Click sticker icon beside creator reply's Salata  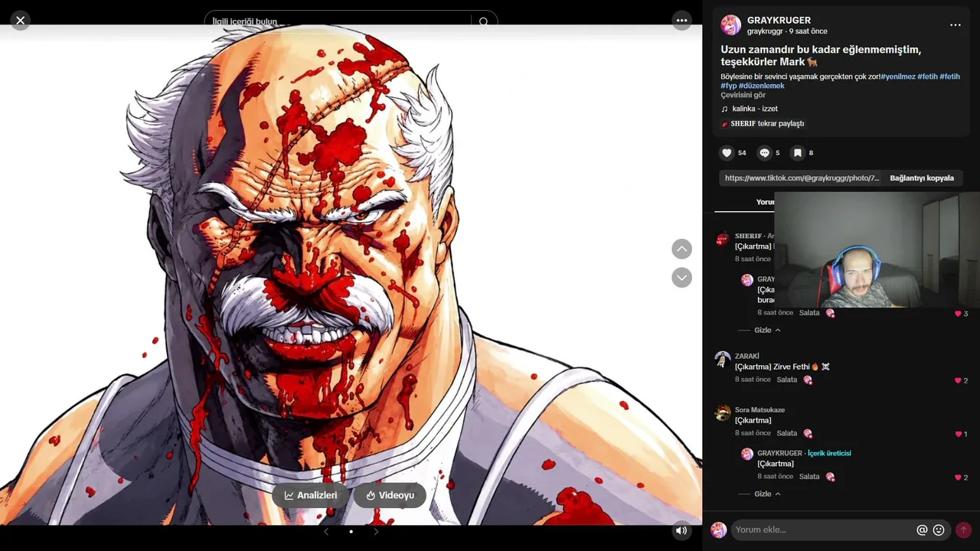point(830,477)
